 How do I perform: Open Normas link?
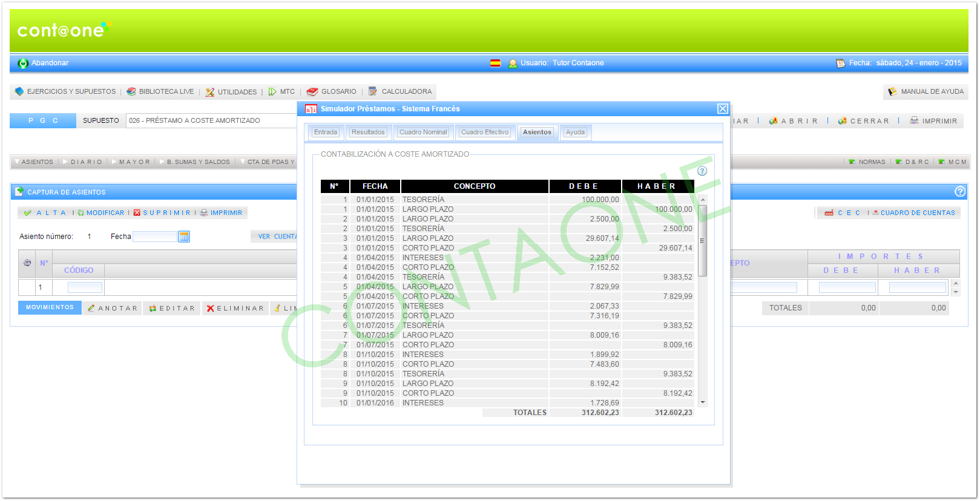pos(867,162)
